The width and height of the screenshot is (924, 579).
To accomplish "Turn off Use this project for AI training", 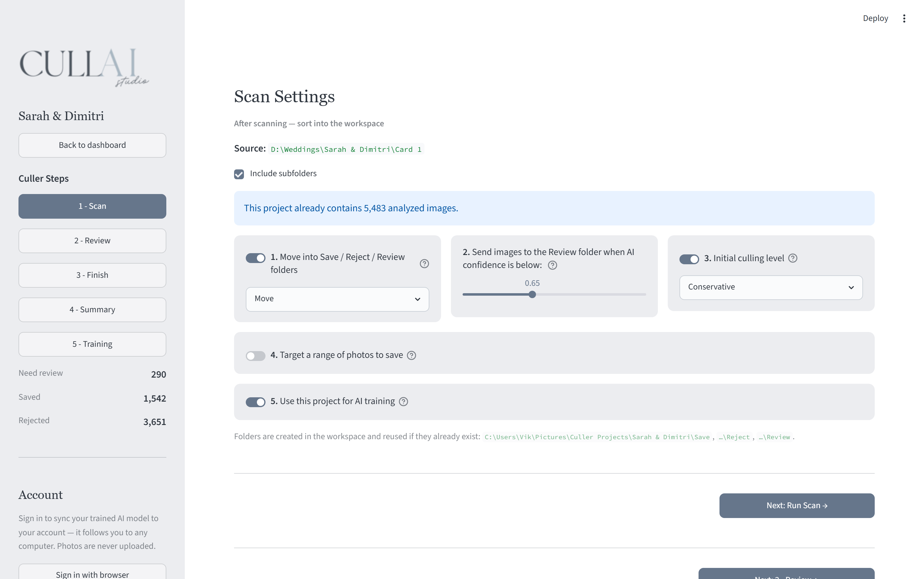I will (x=255, y=402).
